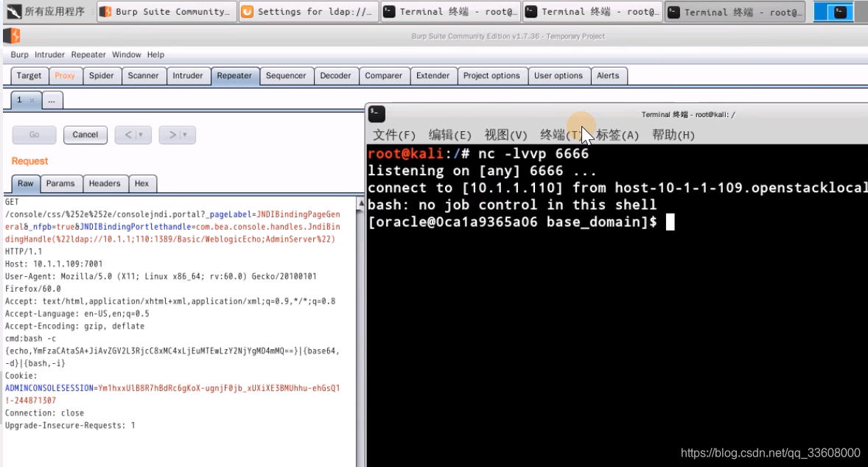
Task: Switch to Burp Suite Community taskbar window
Action: click(167, 12)
